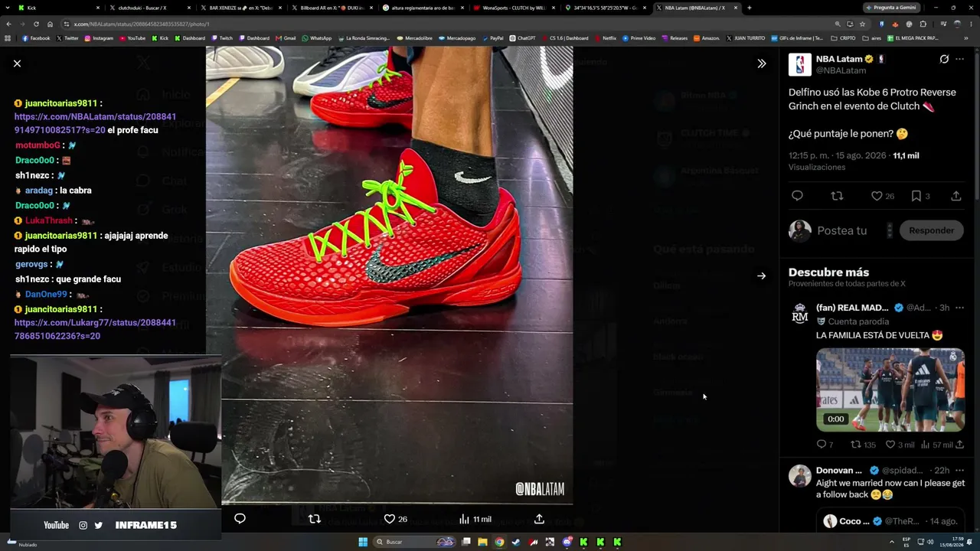The width and height of the screenshot is (980, 551).
Task: Open Grok icon on NBA Latam tweet header
Action: click(944, 59)
